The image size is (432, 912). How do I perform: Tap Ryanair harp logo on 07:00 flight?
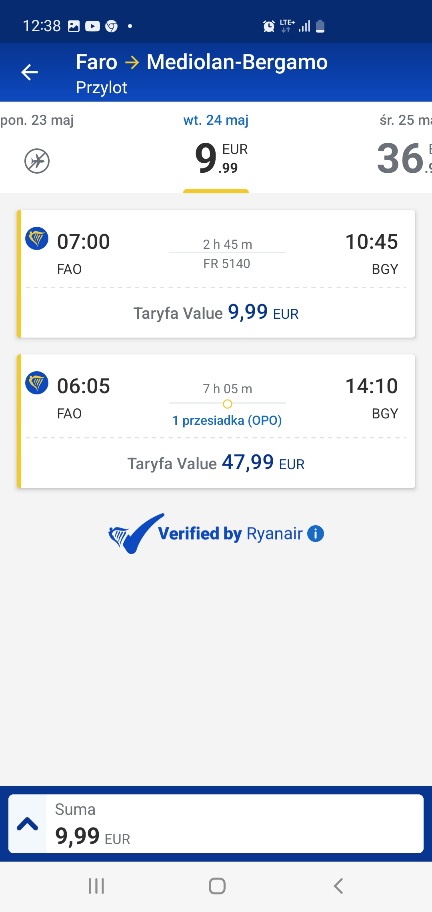click(x=37, y=239)
